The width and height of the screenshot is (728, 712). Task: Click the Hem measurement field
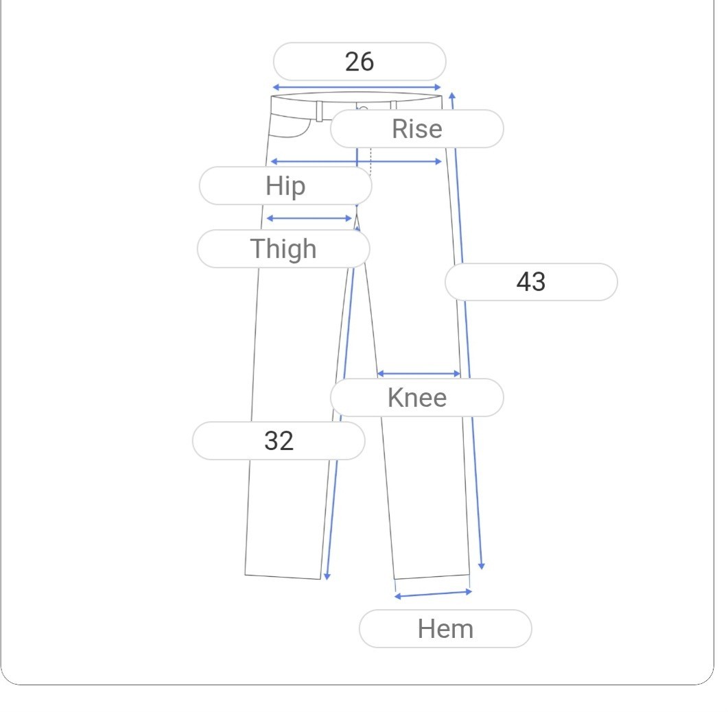click(445, 629)
